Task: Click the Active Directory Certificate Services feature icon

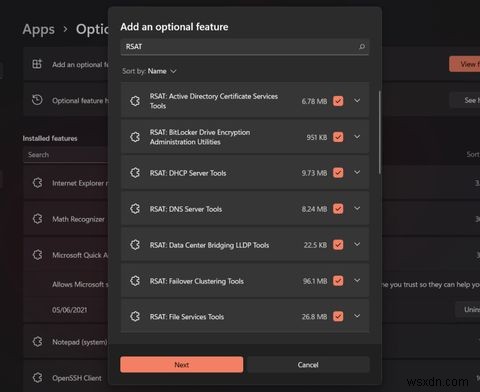Action: pos(135,101)
